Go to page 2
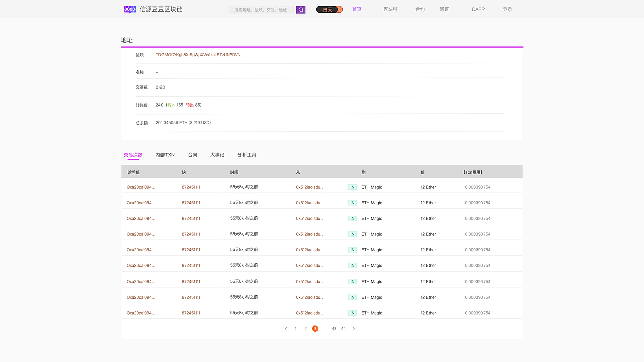 pyautogui.click(x=305, y=329)
